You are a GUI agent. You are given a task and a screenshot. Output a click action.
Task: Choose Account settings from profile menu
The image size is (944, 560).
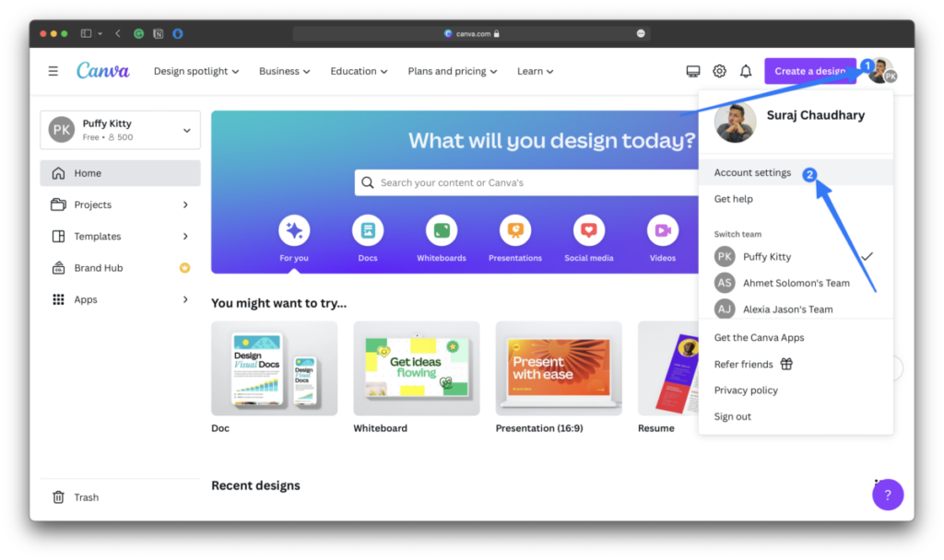point(796,172)
